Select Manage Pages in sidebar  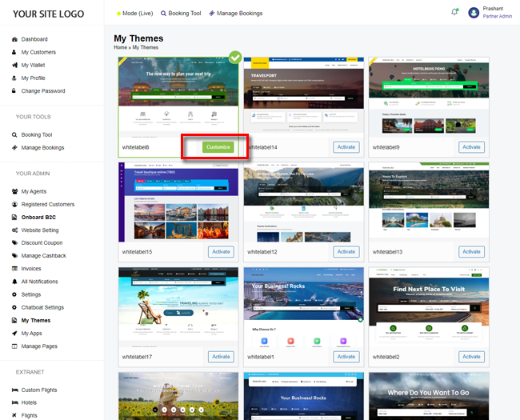(x=39, y=346)
